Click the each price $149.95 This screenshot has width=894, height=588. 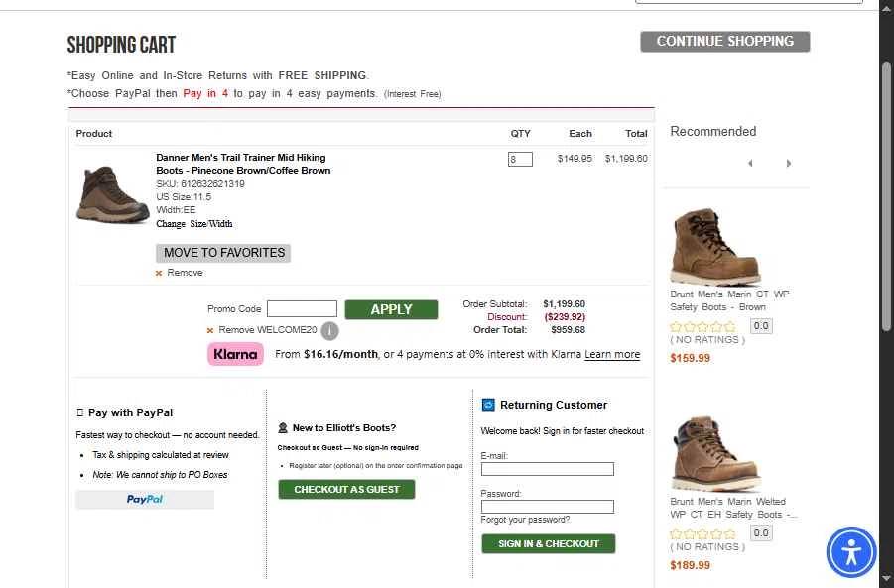tap(575, 159)
